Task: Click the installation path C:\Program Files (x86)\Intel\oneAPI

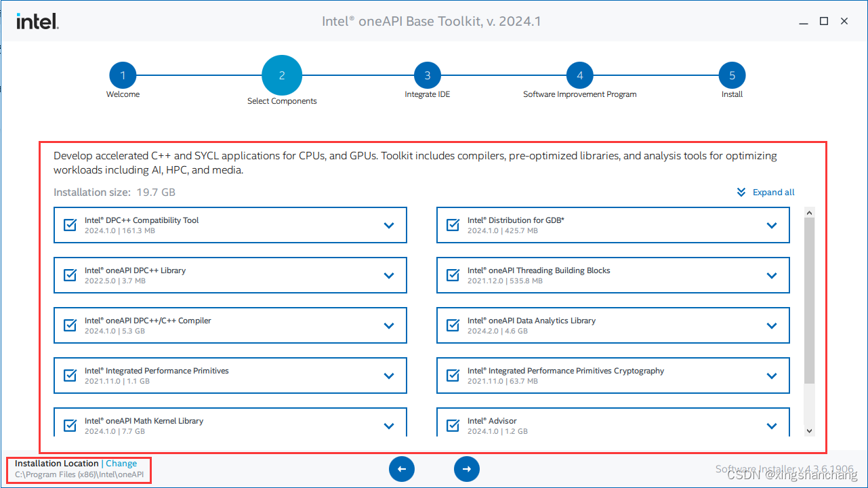Action: pos(79,474)
